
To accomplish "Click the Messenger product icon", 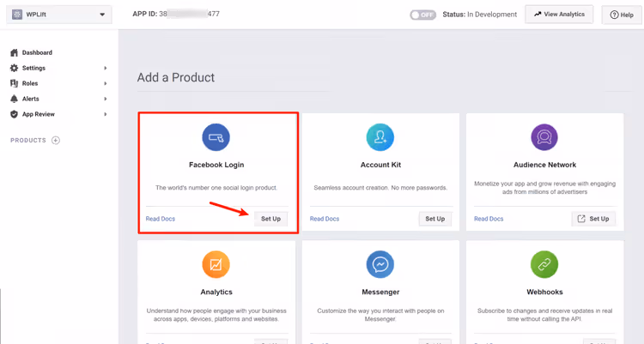I will (x=380, y=264).
